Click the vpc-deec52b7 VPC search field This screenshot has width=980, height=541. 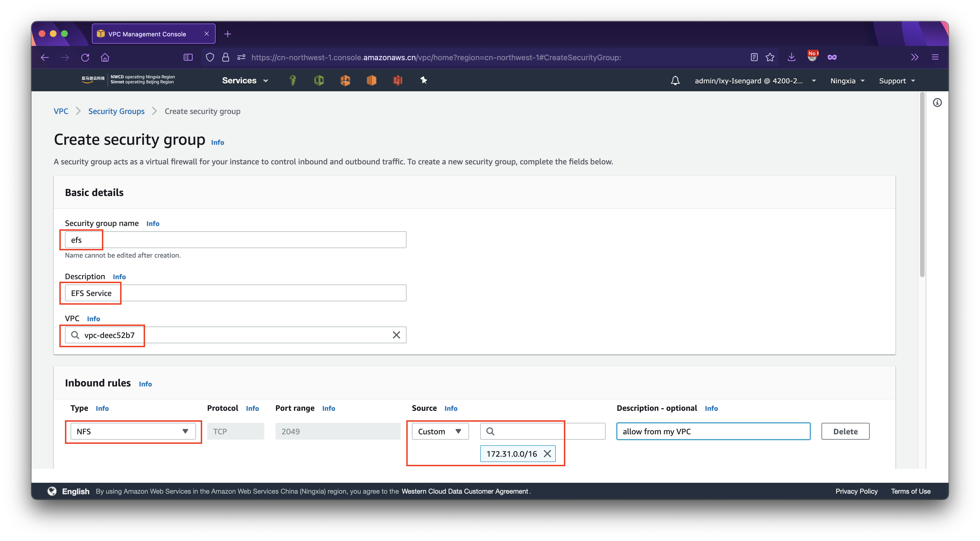point(235,335)
